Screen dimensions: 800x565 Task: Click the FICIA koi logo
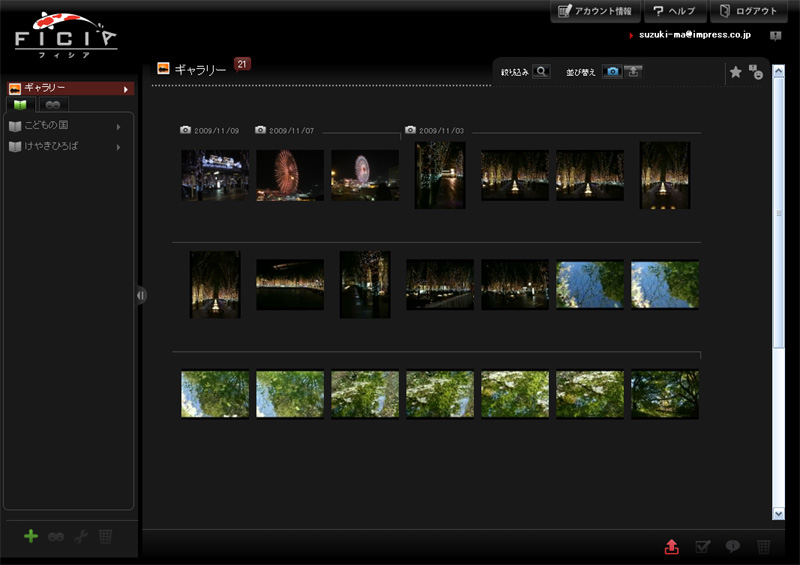[66, 35]
